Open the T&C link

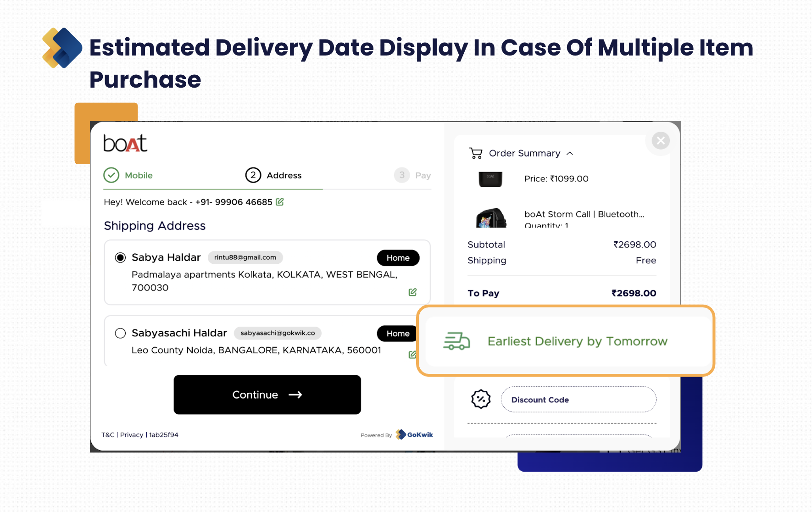(108, 435)
